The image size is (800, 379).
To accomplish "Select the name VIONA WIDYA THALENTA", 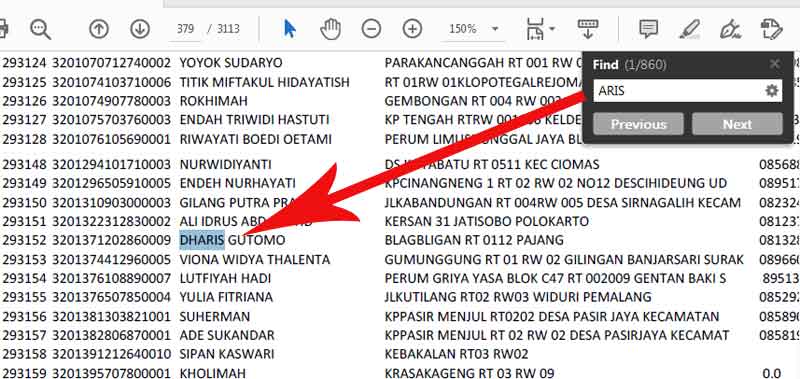I will click(255, 260).
